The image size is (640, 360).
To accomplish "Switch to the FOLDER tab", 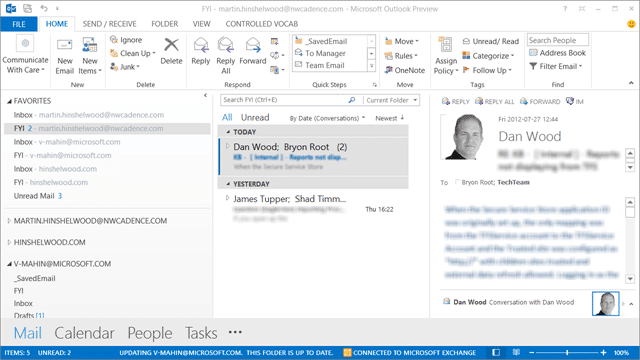I will (x=164, y=24).
